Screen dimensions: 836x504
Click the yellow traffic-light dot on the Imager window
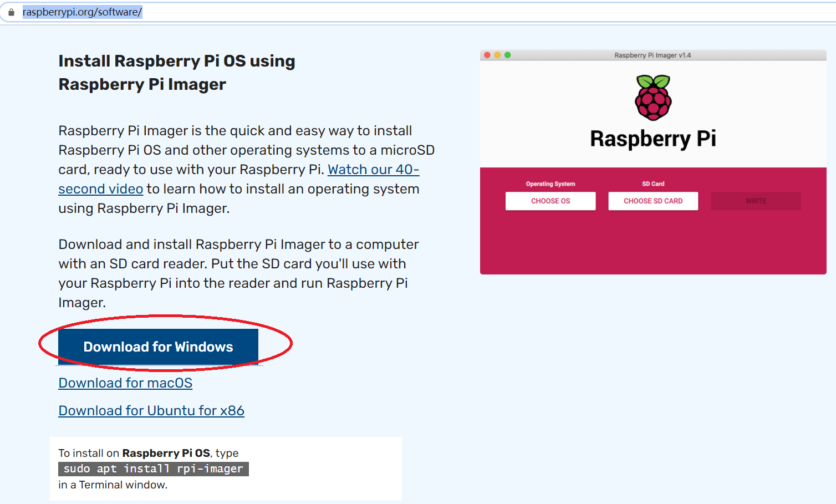(x=497, y=55)
